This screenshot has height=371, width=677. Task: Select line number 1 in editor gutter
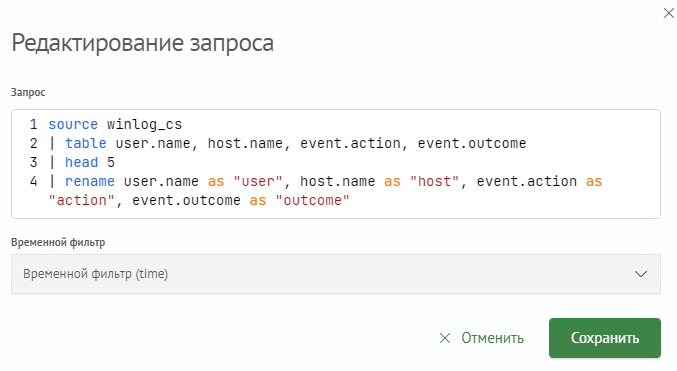click(x=33, y=124)
